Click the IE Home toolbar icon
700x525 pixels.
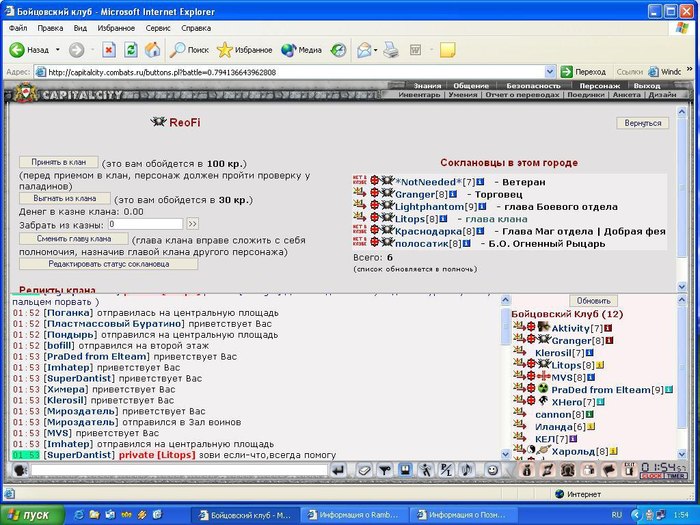pyautogui.click(x=154, y=49)
